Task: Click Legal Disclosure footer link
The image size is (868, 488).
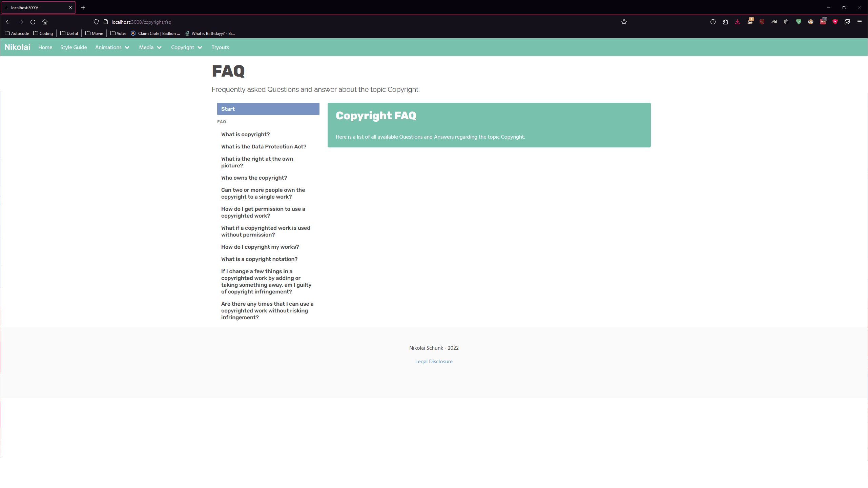Action: click(x=434, y=362)
